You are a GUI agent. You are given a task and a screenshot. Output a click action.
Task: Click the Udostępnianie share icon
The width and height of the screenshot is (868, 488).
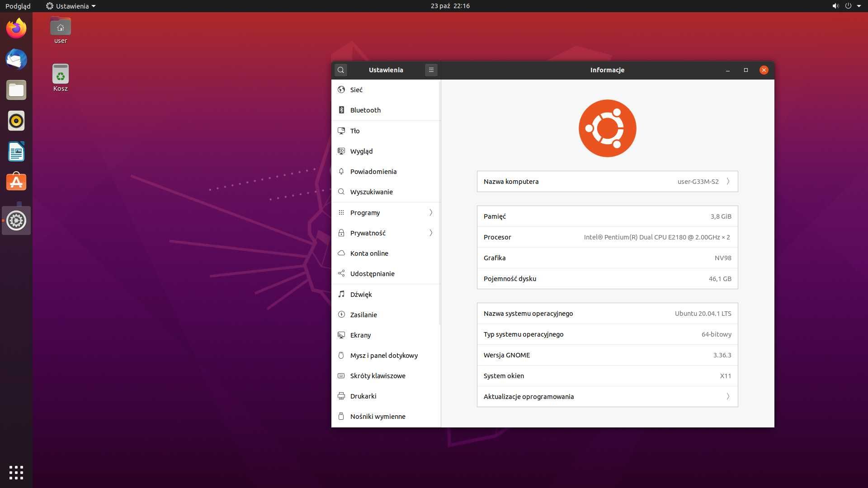coord(341,273)
